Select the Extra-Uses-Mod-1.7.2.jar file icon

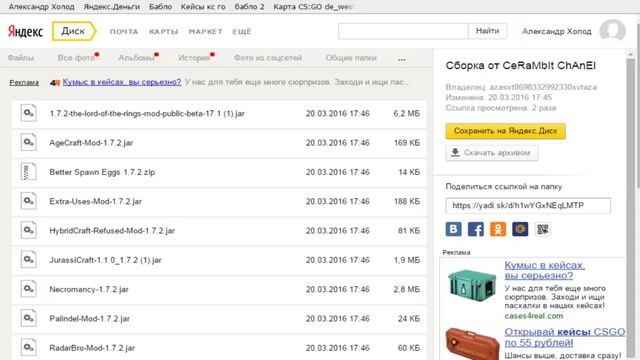point(28,201)
